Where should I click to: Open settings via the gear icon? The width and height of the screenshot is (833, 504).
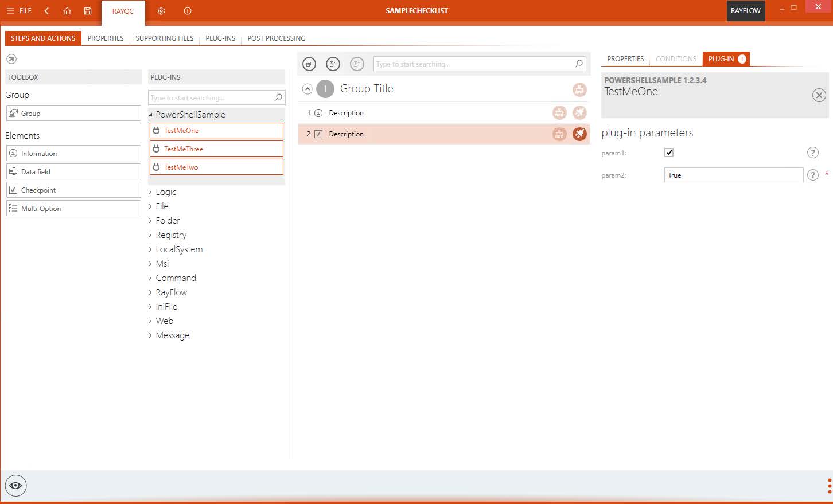[161, 11]
